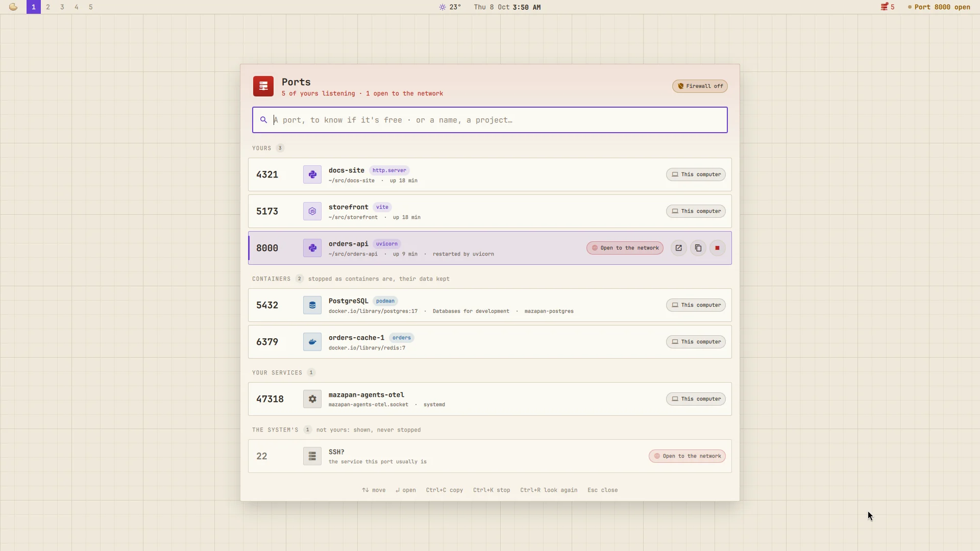Viewport: 980px width, 551px height.
Task: Click the red Ports app icon
Action: click(263, 86)
